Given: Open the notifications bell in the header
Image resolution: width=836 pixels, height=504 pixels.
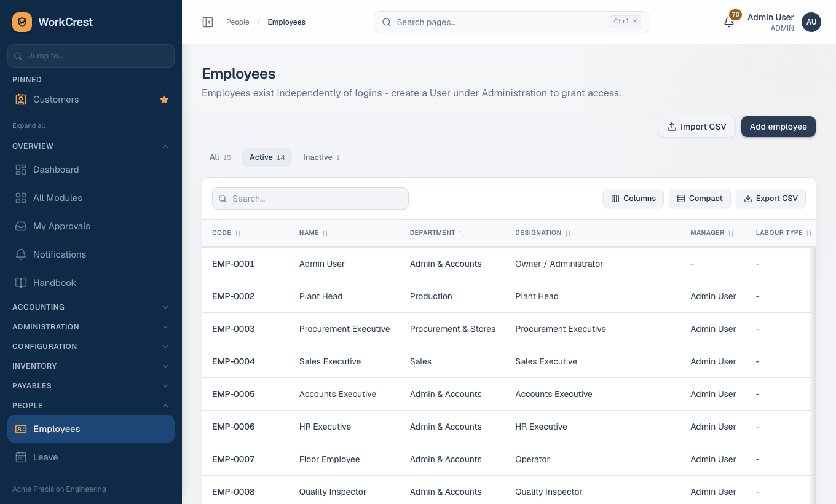Looking at the screenshot, I should [x=729, y=22].
